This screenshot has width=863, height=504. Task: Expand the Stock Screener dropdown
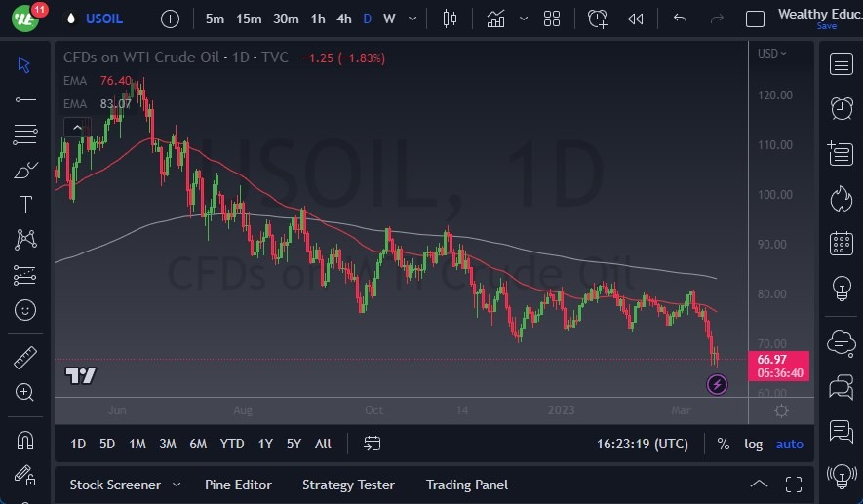point(176,485)
